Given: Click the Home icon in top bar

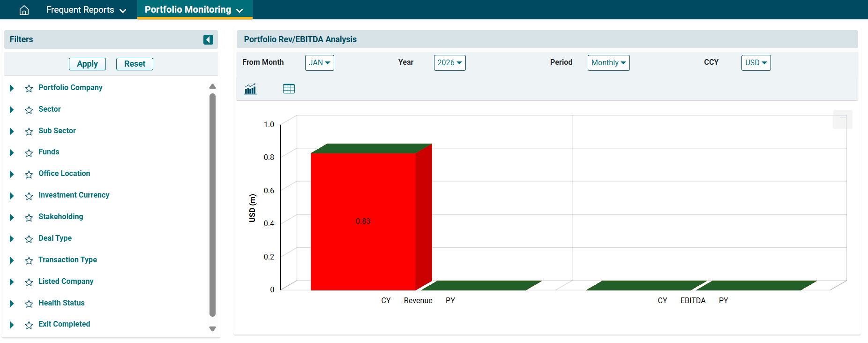Looking at the screenshot, I should click(24, 10).
